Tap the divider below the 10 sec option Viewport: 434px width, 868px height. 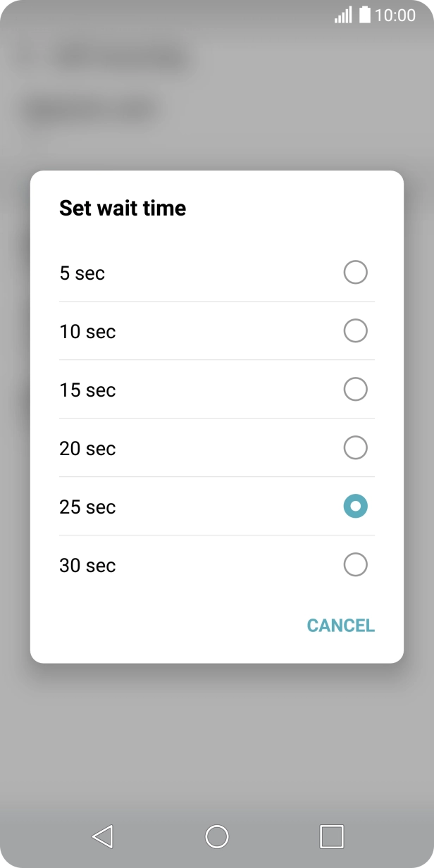(216, 360)
